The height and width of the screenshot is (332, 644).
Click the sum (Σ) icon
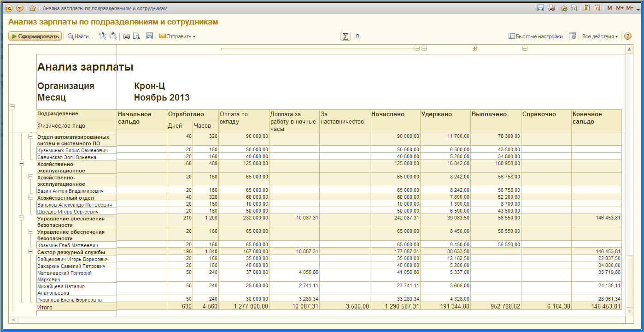pyautogui.click(x=345, y=36)
